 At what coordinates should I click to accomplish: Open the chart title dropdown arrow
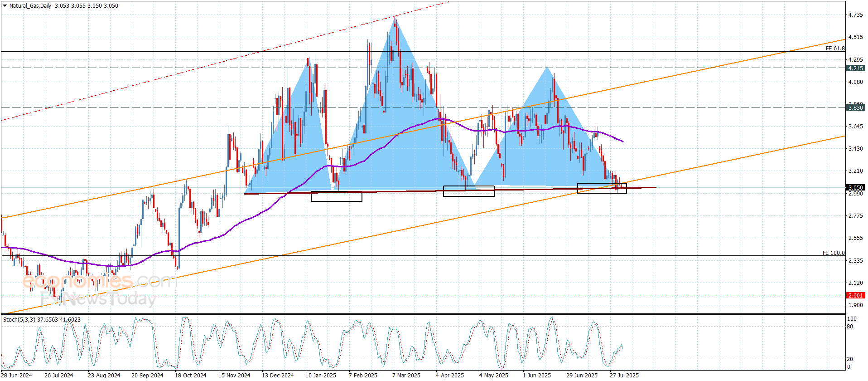click(5, 6)
